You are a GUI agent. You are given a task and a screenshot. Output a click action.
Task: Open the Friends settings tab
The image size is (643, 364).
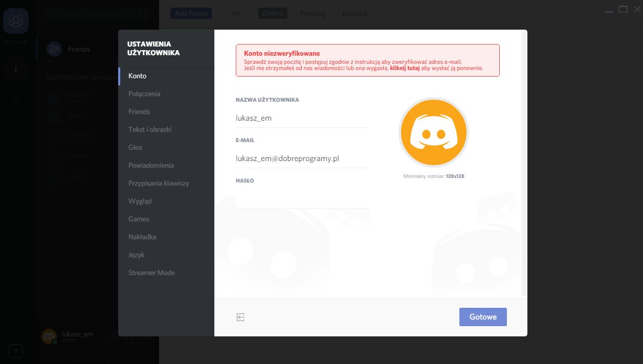[166, 111]
